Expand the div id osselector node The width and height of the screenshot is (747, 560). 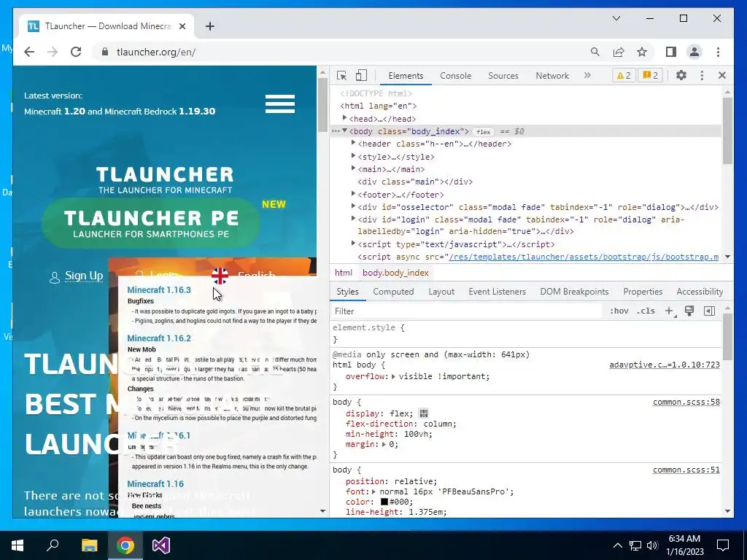(x=353, y=206)
